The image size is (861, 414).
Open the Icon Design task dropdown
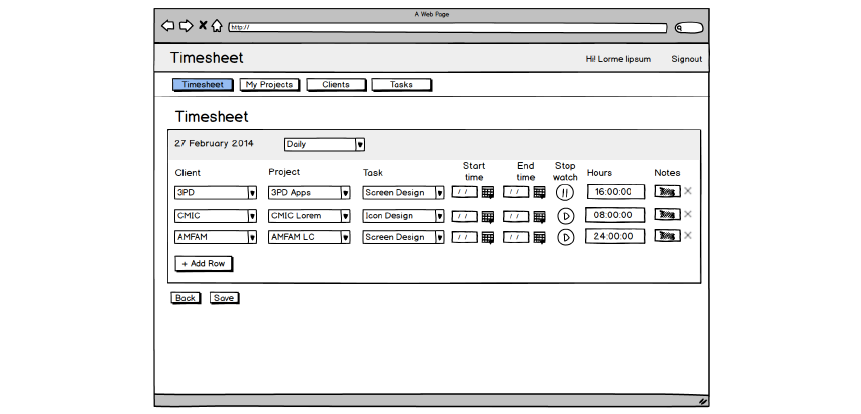coord(439,215)
